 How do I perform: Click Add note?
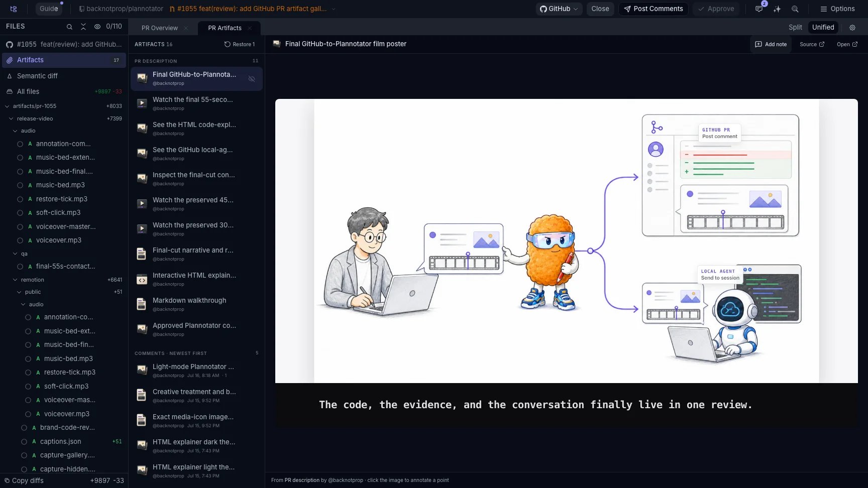click(x=771, y=44)
